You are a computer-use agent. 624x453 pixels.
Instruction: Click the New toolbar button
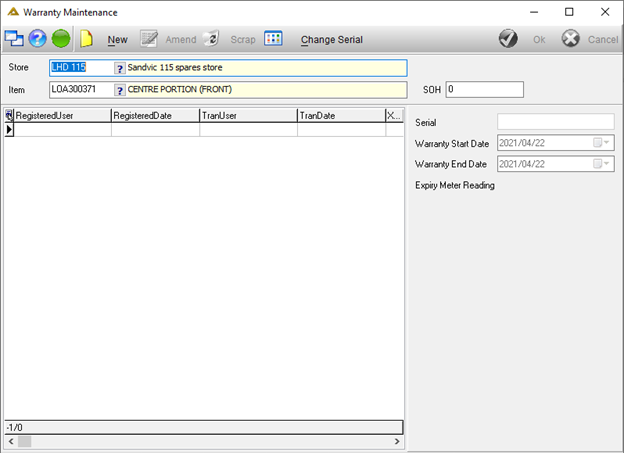(117, 39)
